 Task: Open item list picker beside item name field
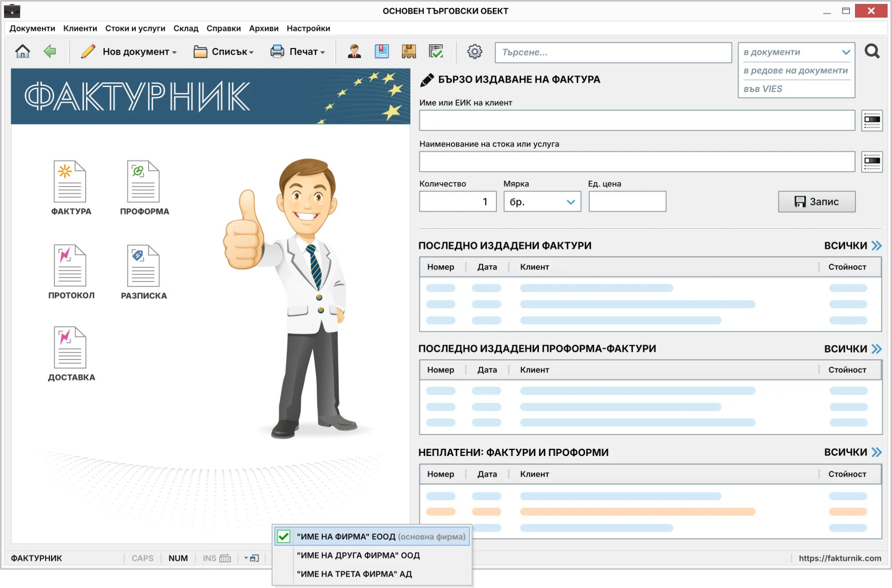[872, 162]
